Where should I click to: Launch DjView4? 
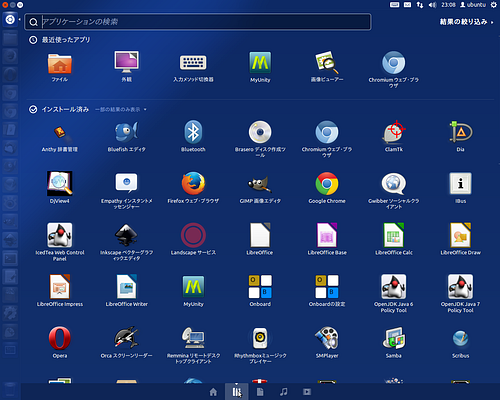(60, 183)
